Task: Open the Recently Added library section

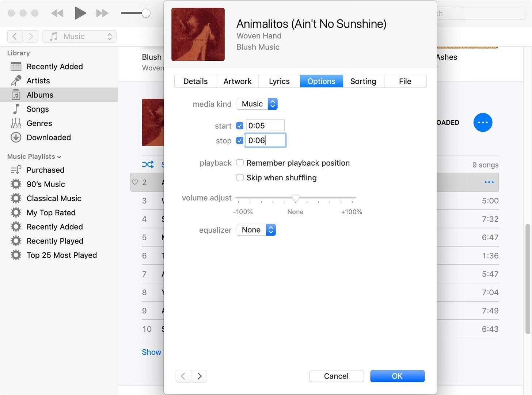Action: [x=54, y=66]
